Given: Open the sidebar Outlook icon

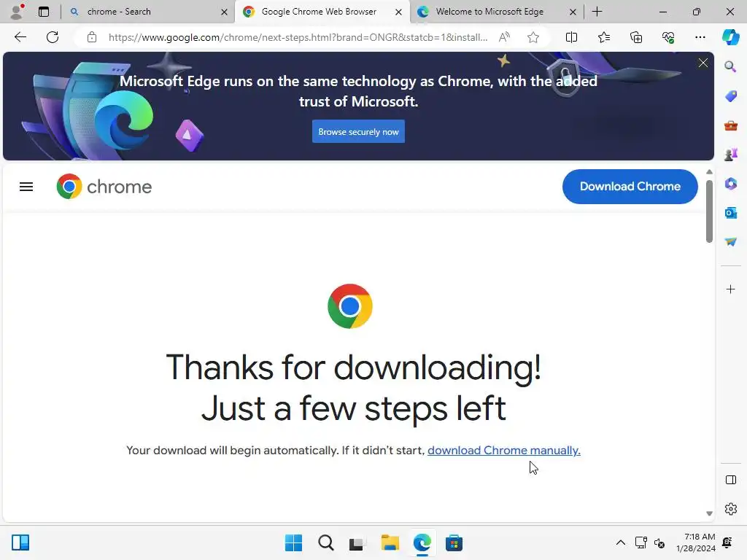Looking at the screenshot, I should (x=730, y=212).
